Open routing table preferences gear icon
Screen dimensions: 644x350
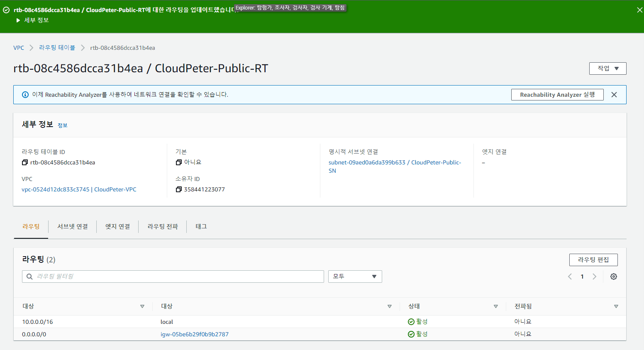coord(613,277)
